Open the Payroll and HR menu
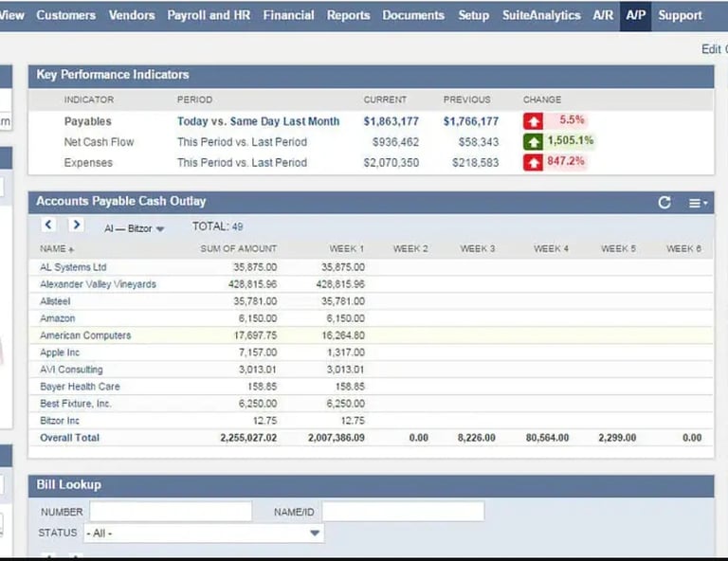This screenshot has width=728, height=561. tap(209, 15)
